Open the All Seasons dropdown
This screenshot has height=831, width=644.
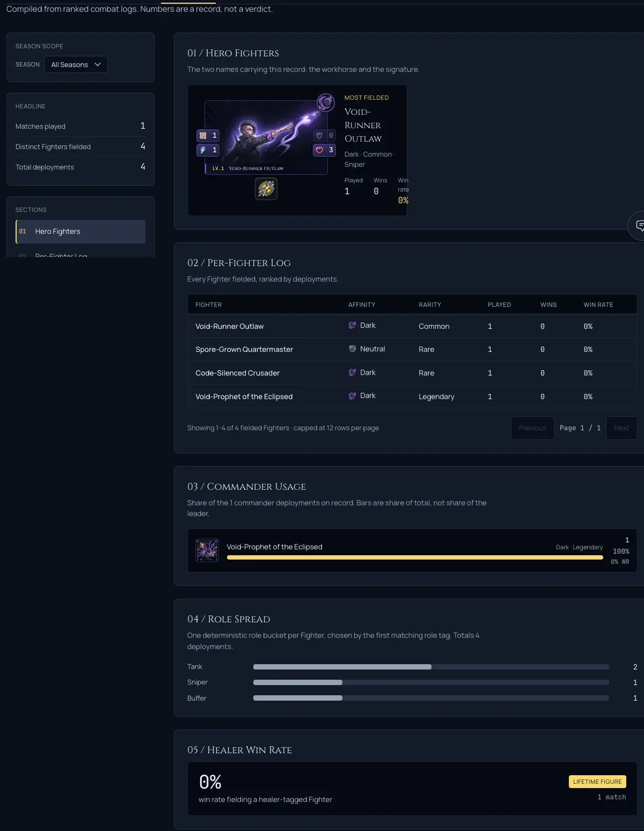coord(76,64)
